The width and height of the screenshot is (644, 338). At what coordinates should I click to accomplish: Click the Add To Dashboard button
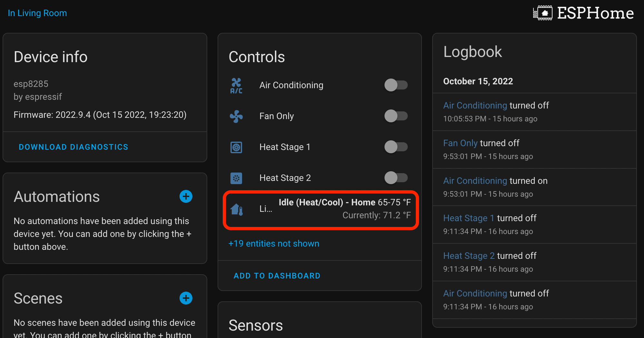coord(277,276)
